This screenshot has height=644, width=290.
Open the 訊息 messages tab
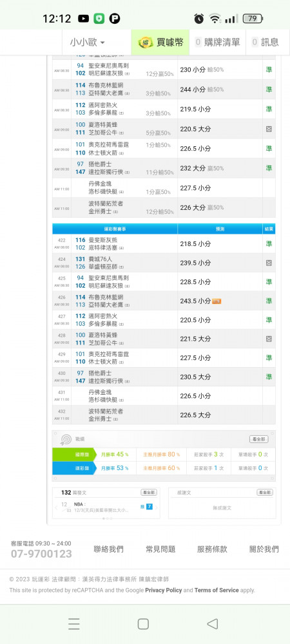pyautogui.click(x=266, y=43)
